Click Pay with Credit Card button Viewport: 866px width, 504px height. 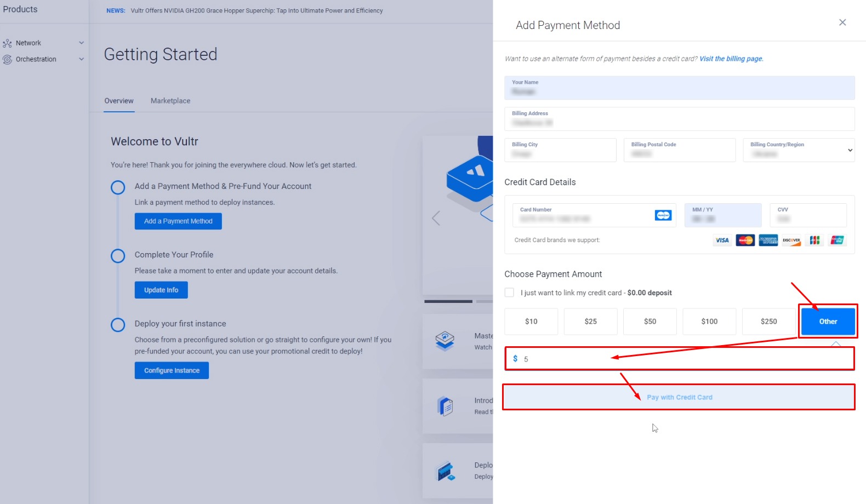[x=679, y=397]
